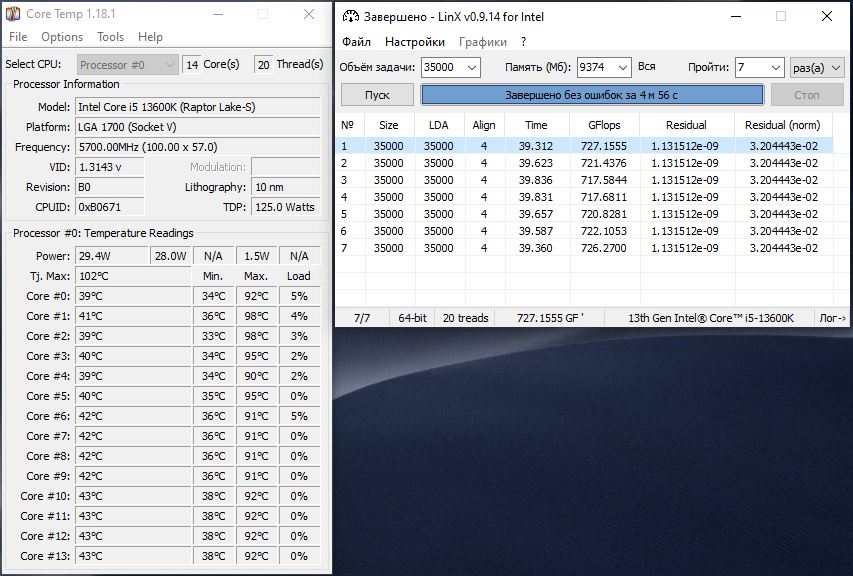The image size is (853, 576).
Task: Expand the раз(а) units dropdown
Action: [x=817, y=67]
